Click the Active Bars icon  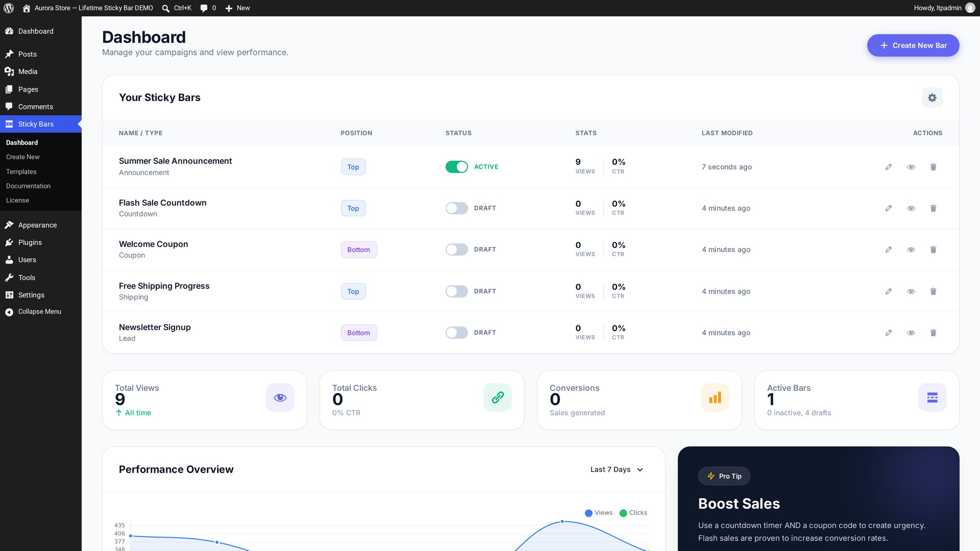[932, 397]
